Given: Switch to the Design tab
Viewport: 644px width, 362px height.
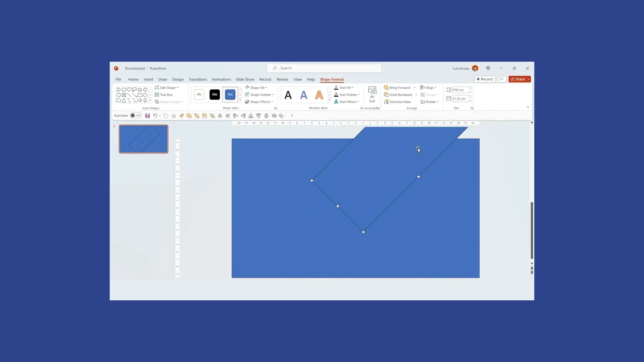Looking at the screenshot, I should (x=178, y=79).
